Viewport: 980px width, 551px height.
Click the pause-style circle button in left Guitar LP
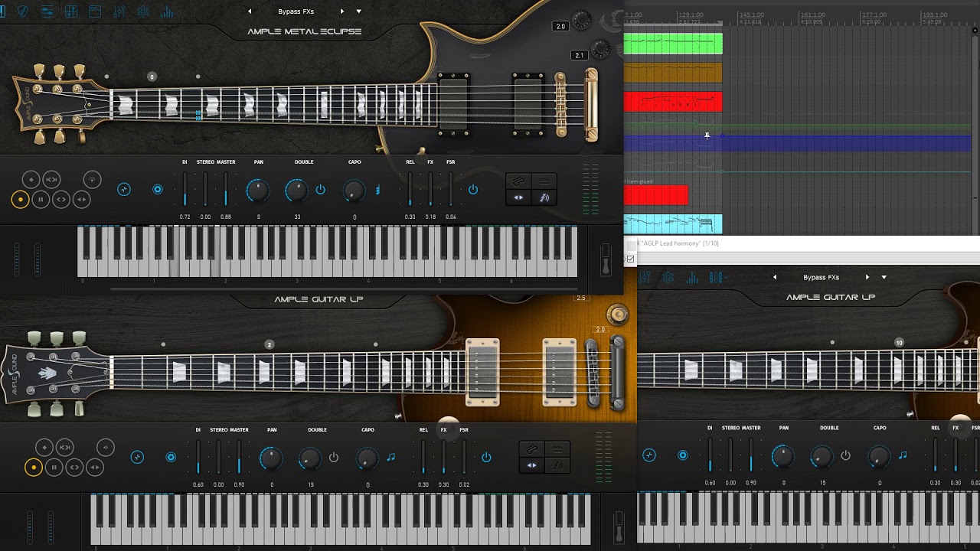tap(54, 467)
